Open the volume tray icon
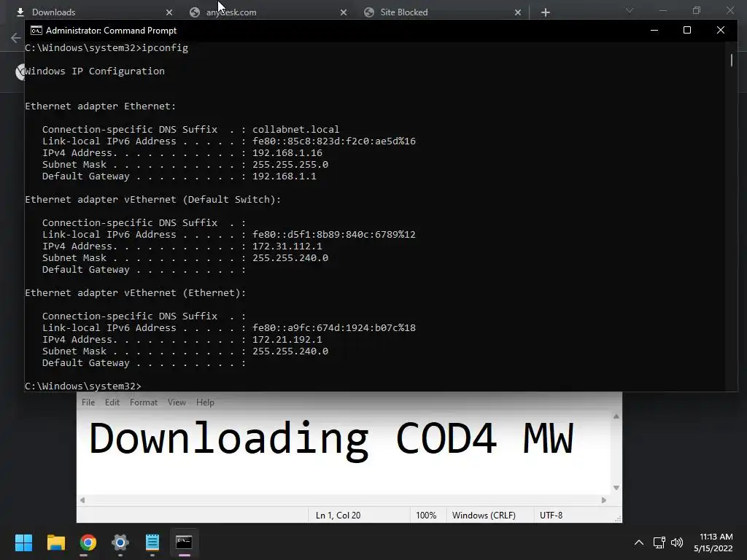Screen dimensions: 747x560 [x=676, y=542]
